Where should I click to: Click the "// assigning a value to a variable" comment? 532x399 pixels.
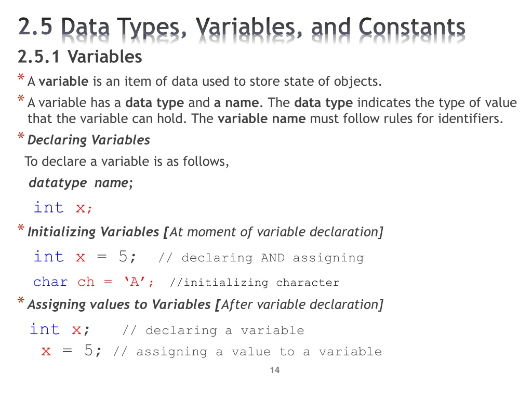247,352
